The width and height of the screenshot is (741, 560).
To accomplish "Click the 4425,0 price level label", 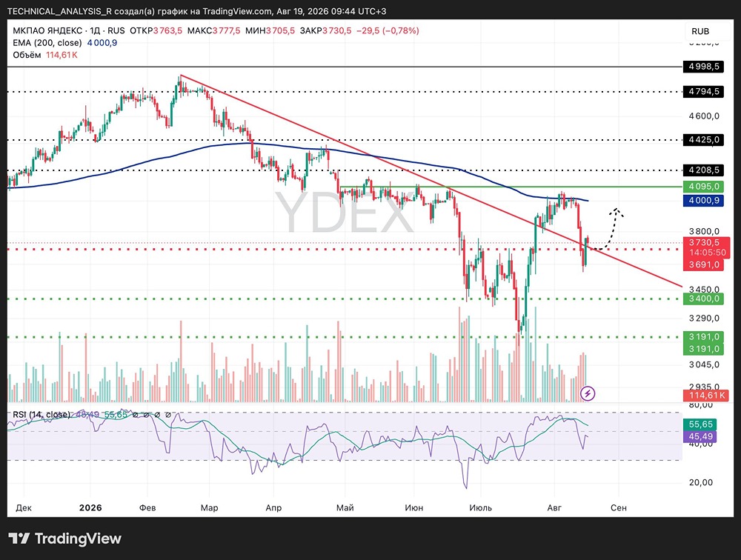I will click(703, 139).
